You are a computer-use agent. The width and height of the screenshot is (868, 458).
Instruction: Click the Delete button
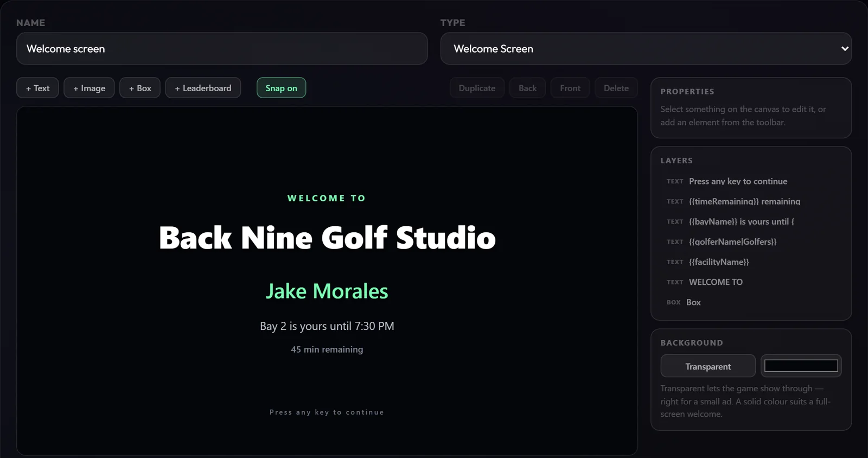(616, 88)
